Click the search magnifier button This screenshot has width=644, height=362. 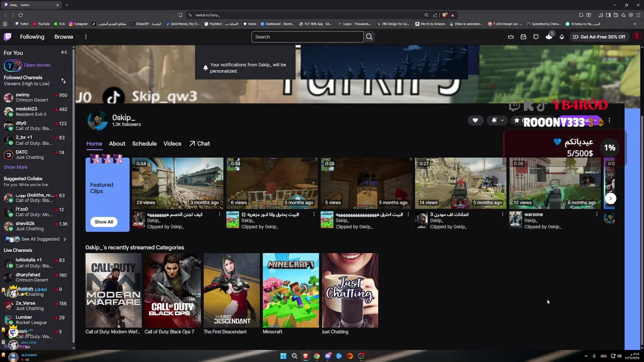[369, 37]
